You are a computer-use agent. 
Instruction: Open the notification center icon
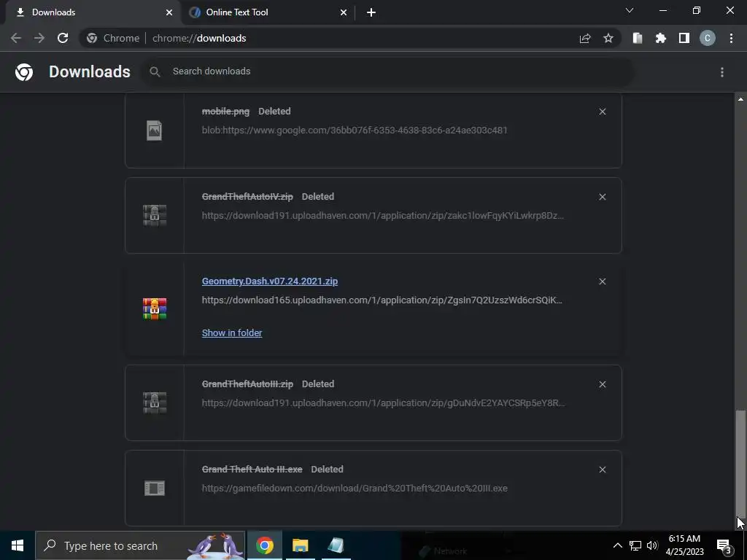click(x=724, y=545)
